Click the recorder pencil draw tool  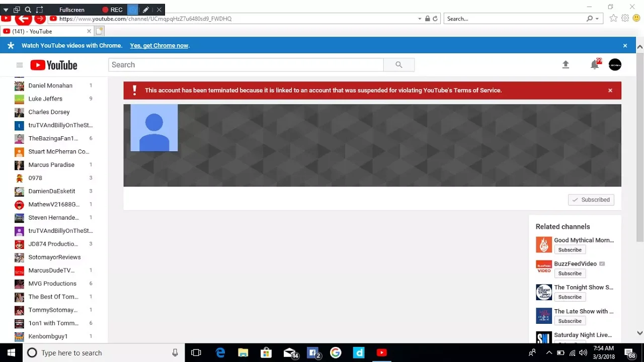[x=145, y=10]
